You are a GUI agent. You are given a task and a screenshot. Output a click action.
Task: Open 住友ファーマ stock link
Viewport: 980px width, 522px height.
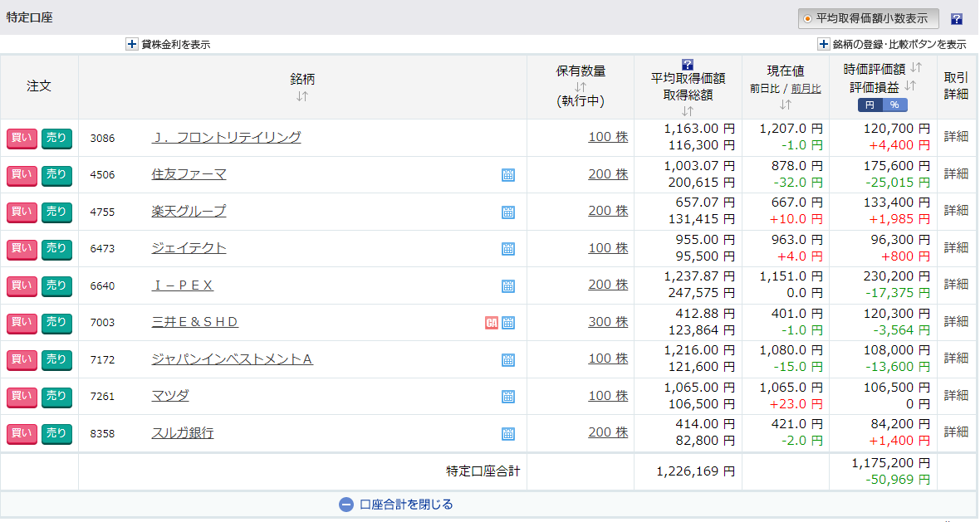[189, 174]
